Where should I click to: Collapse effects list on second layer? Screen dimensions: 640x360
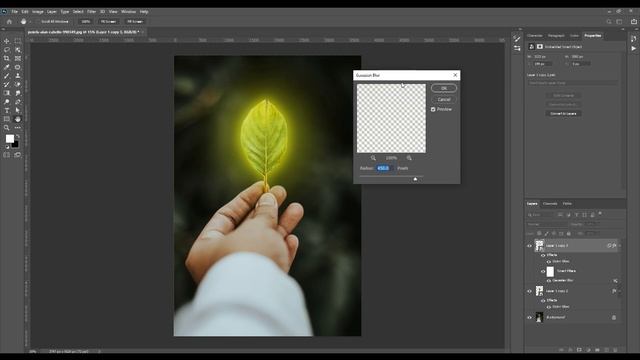(x=620, y=291)
